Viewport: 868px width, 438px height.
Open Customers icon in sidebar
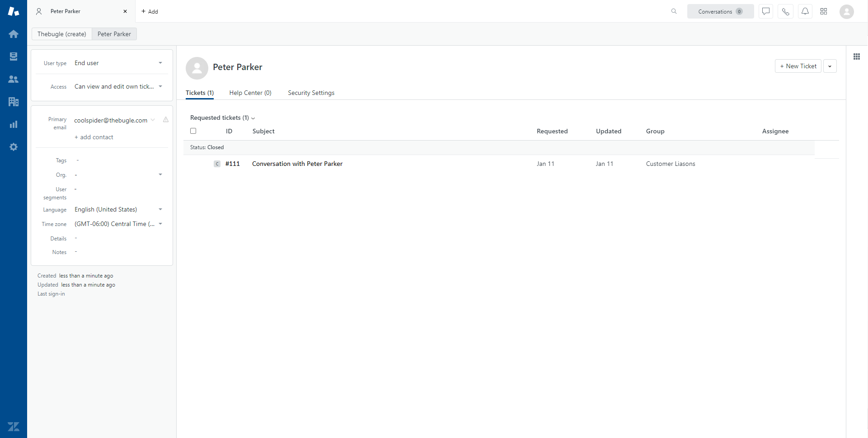[x=14, y=79]
